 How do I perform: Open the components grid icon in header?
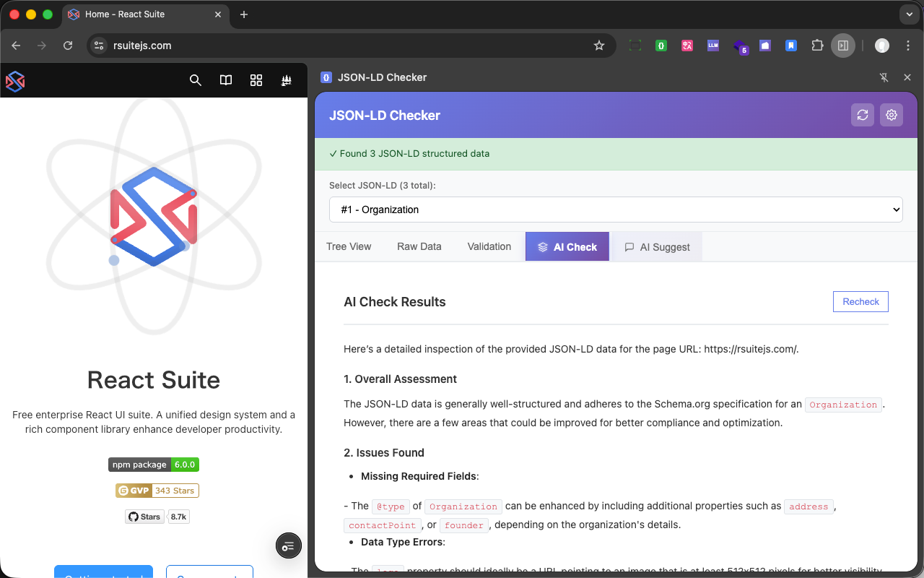coord(256,80)
